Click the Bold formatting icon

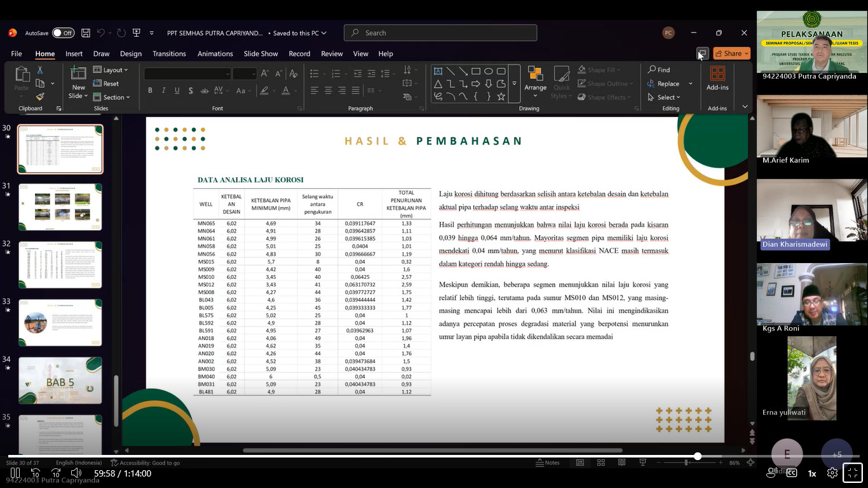tap(150, 90)
